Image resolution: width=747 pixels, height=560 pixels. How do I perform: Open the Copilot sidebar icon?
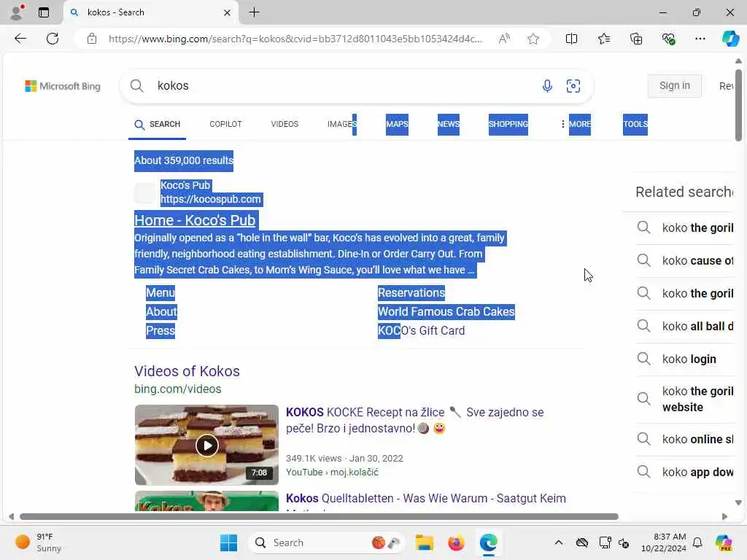point(730,39)
